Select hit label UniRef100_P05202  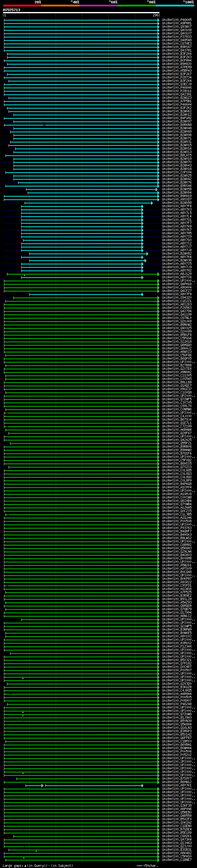click(x=177, y=755)
